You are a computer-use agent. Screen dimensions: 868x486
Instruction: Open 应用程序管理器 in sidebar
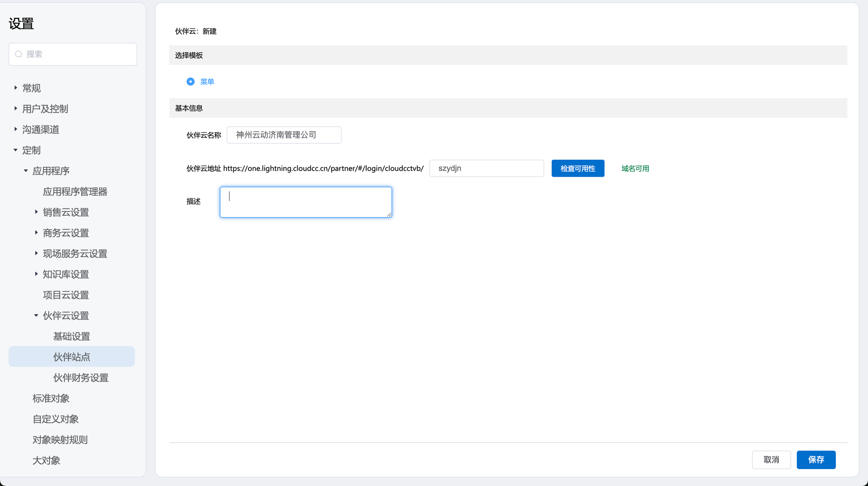click(75, 192)
